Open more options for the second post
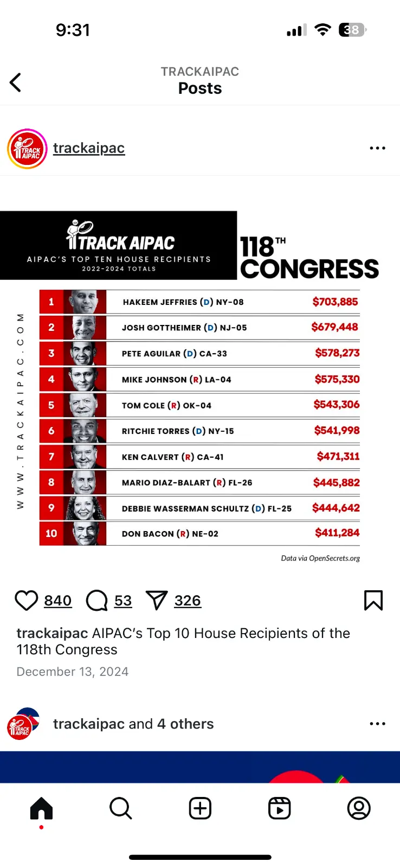400x868 pixels. click(x=377, y=724)
